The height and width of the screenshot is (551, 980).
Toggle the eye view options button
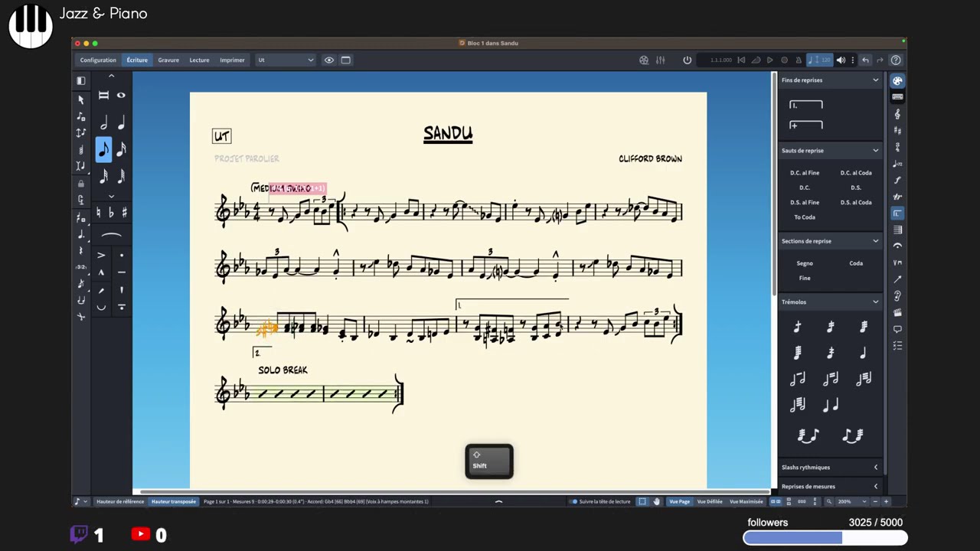(329, 60)
